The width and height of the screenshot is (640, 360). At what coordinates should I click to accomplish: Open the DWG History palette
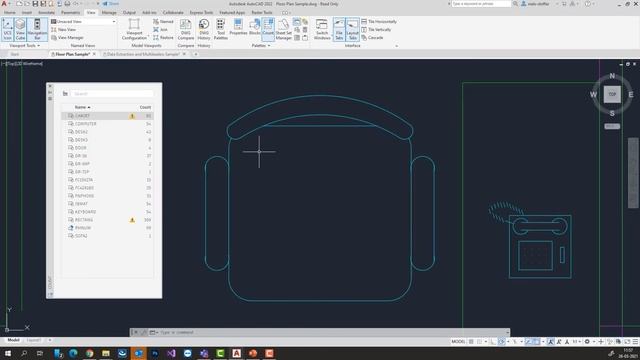point(204,29)
